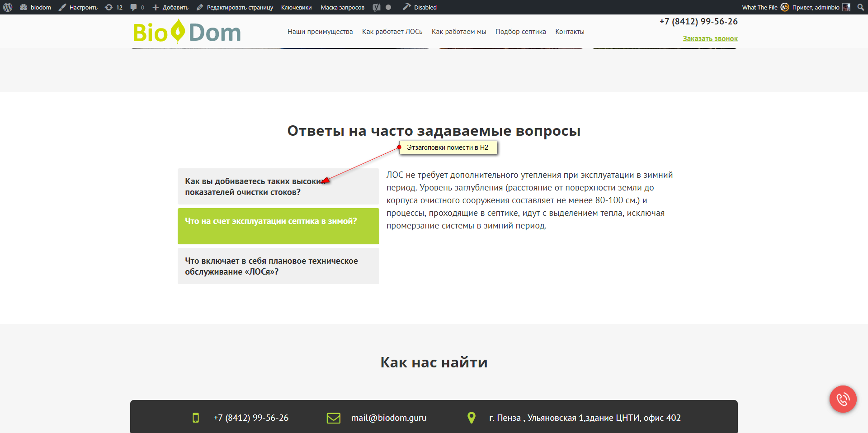Click the red floating call button
Viewport: 868px width, 433px height.
point(843,399)
